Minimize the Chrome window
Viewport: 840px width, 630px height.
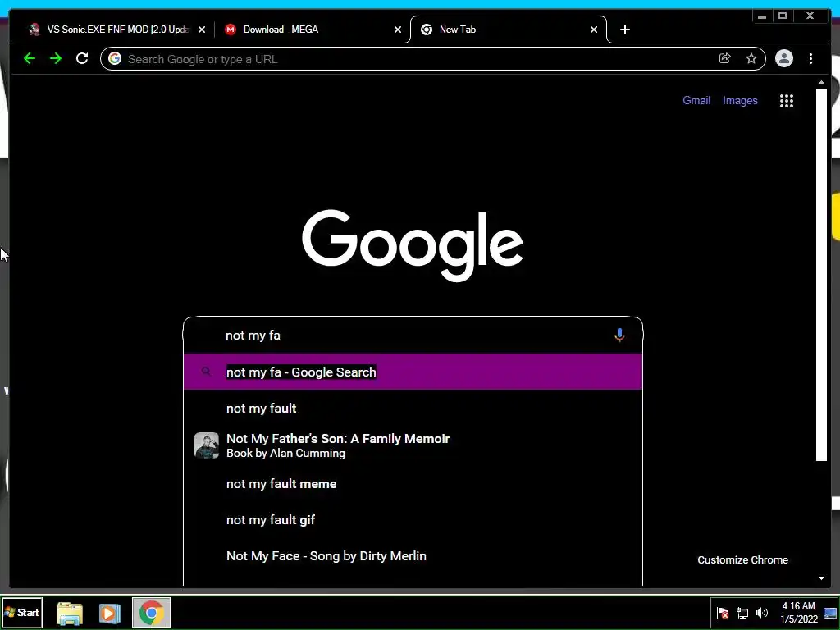pyautogui.click(x=762, y=16)
